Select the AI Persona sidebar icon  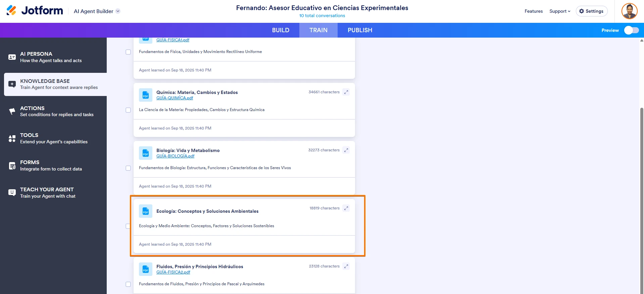point(11,57)
